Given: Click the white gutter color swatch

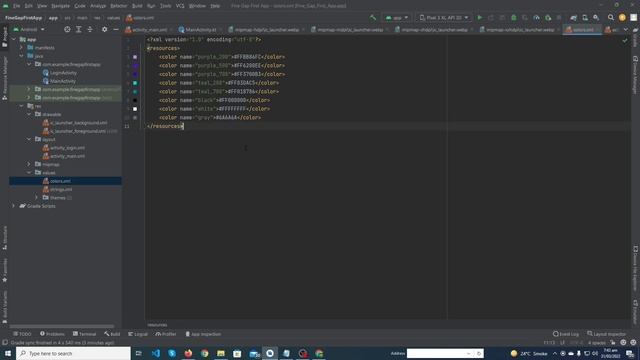Looking at the screenshot, I should coord(135,109).
